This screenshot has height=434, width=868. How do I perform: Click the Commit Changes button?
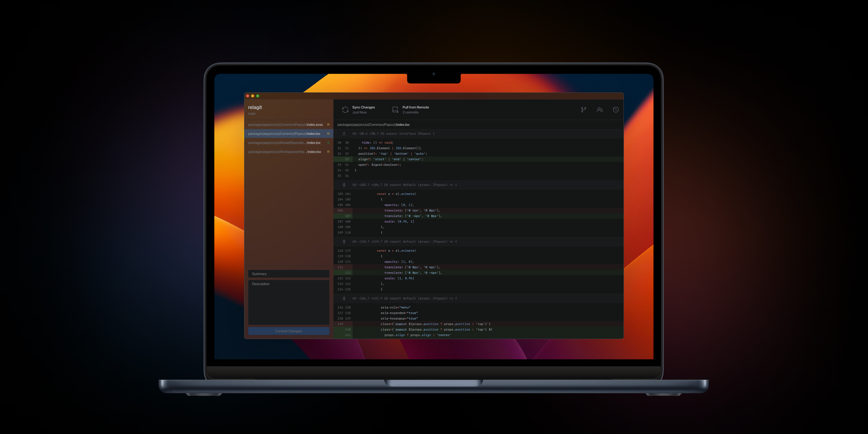[x=289, y=331]
